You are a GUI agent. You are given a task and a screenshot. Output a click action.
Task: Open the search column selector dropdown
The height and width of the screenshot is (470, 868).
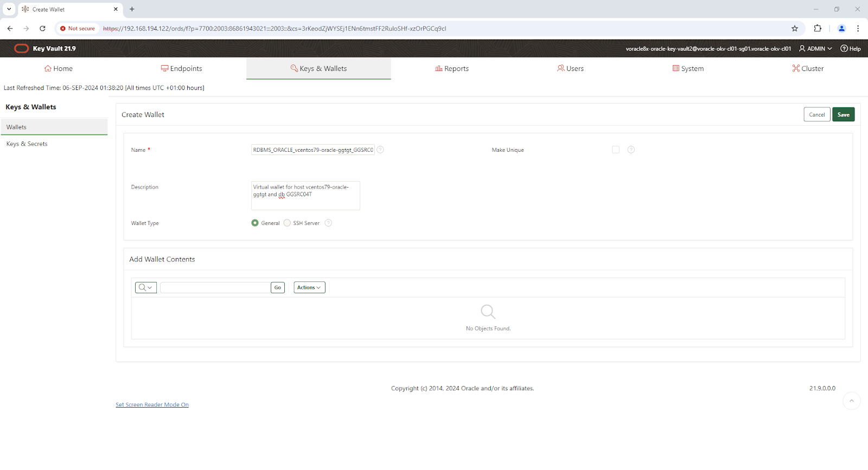[x=146, y=287]
